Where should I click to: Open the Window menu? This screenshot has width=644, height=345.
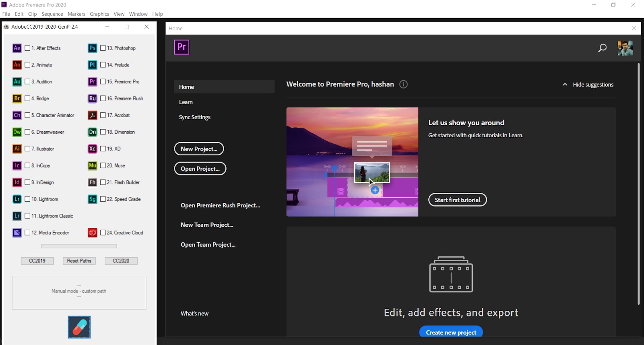tap(138, 14)
